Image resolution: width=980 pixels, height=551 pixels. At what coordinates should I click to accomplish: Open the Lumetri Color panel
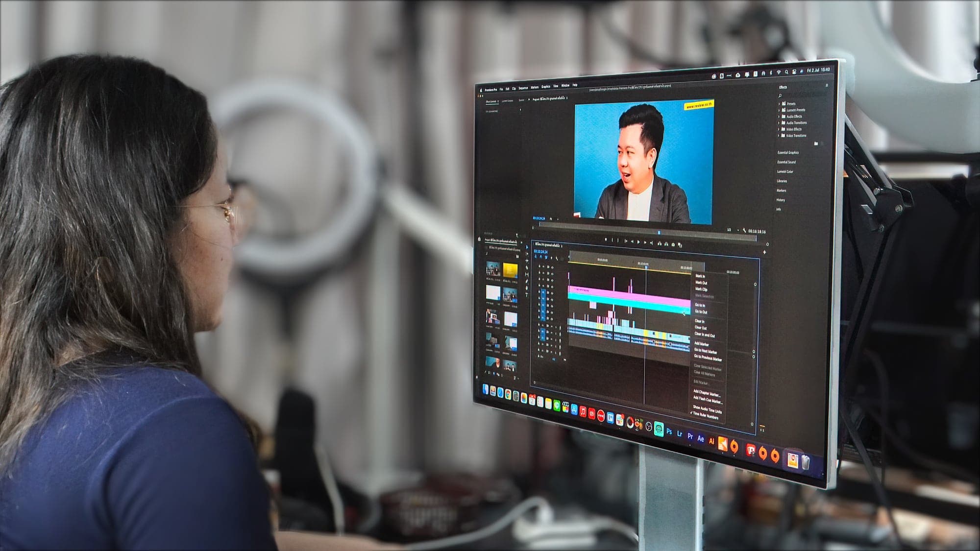click(785, 171)
